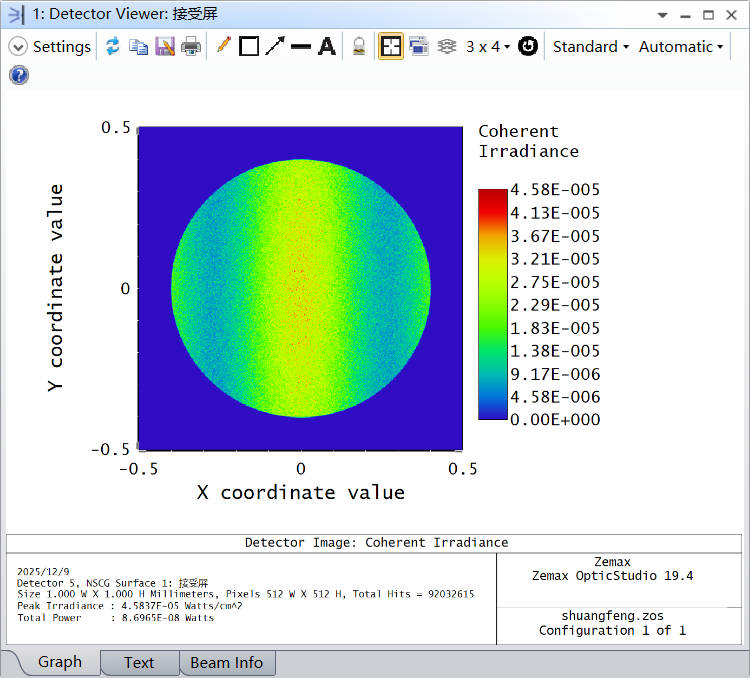Viewport: 750px width, 678px height.
Task: Choose the rectangle drawing tool
Action: pyautogui.click(x=249, y=46)
